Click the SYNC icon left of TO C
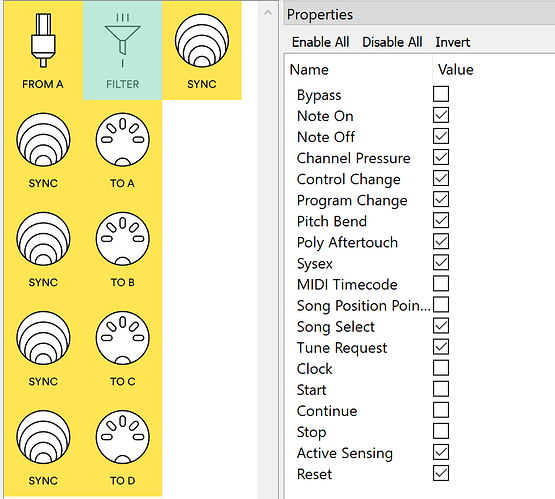This screenshot has height=499, width=555. 43,338
